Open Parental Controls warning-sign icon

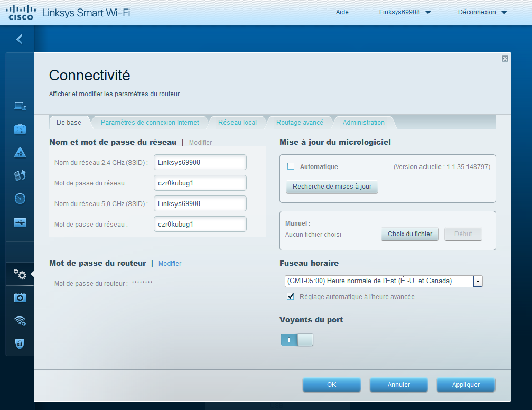point(20,153)
